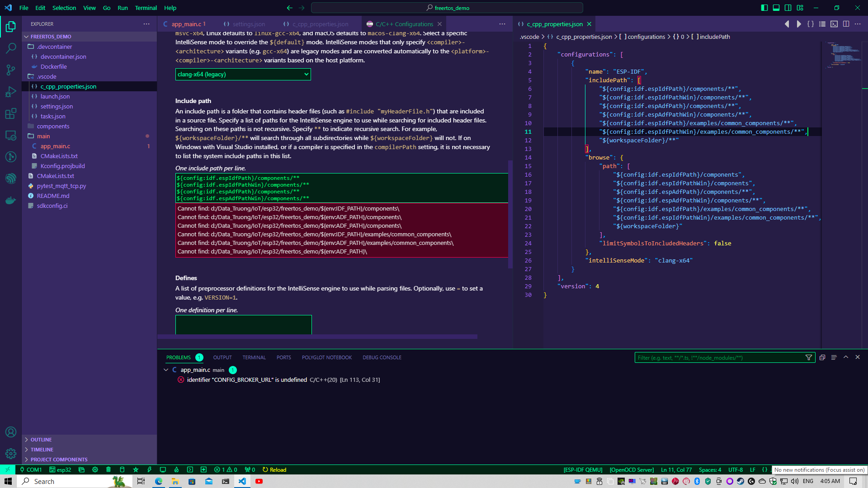868x488 pixels.
Task: Toggle bottom panel visibility
Action: pos(776,8)
